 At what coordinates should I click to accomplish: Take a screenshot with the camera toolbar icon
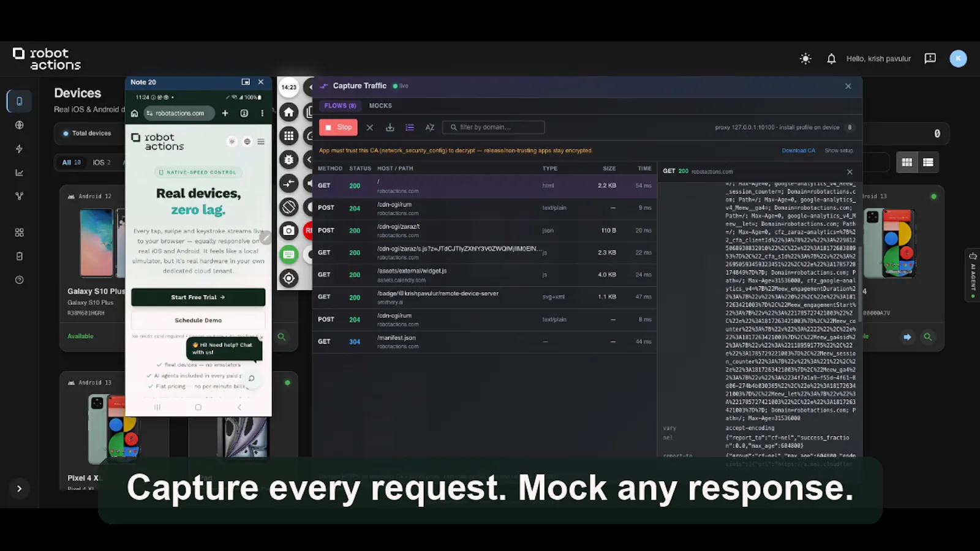(x=289, y=231)
